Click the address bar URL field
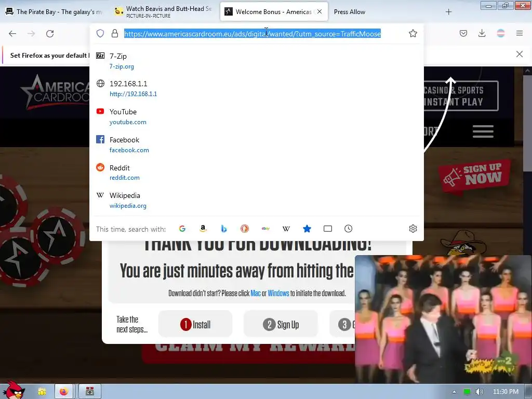 [x=252, y=34]
